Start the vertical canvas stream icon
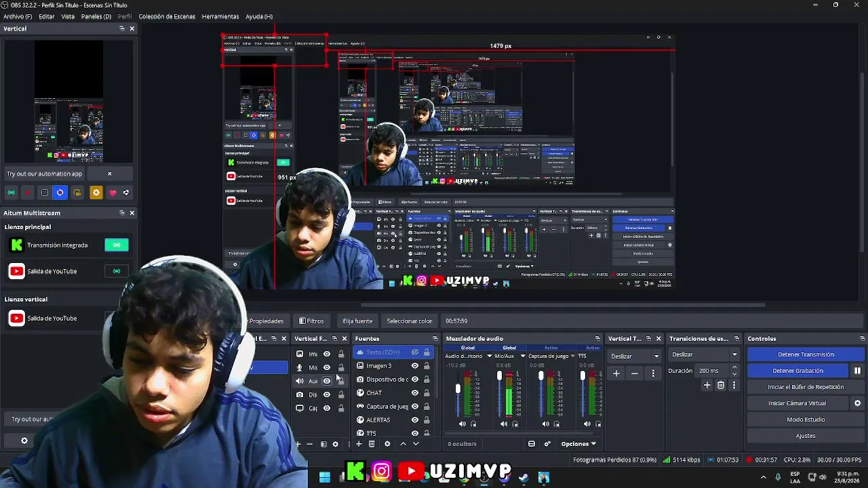Screen dimensions: 868x488 (x=12, y=192)
